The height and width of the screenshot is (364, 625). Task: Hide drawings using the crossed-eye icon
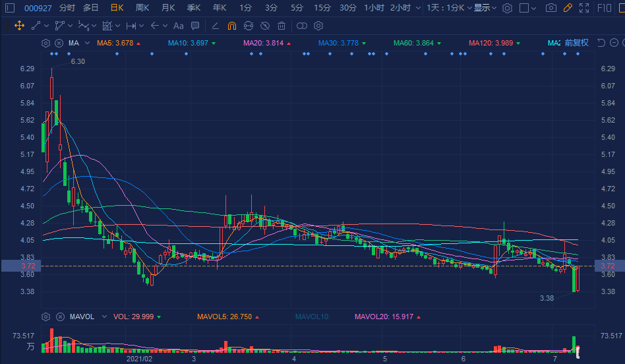click(264, 26)
